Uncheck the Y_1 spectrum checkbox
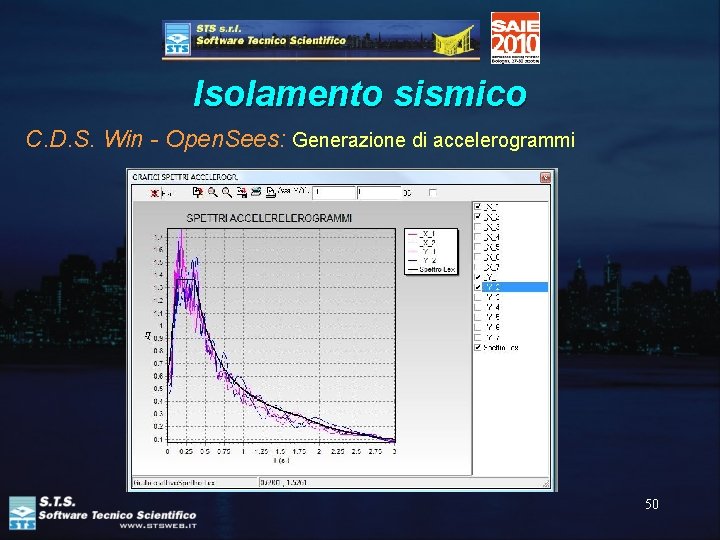Screen dimensions: 720x540 tap(478, 277)
